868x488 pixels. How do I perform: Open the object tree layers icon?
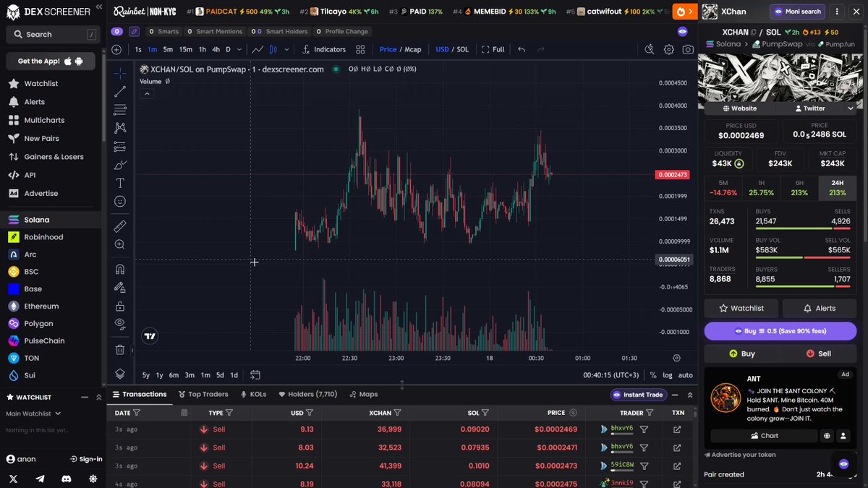[120, 374]
